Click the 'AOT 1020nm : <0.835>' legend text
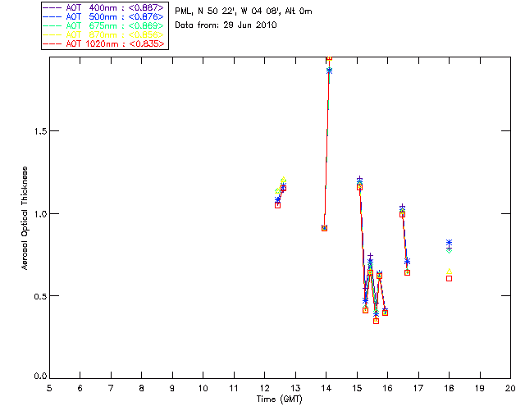Screen dimensions: 525x420 (x=115, y=43)
